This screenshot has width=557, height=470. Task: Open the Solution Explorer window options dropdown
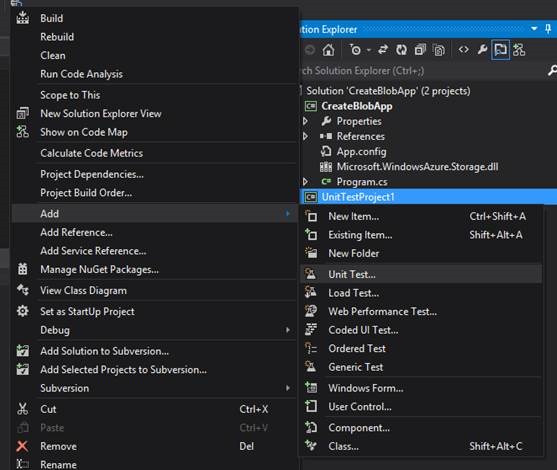click(534, 29)
